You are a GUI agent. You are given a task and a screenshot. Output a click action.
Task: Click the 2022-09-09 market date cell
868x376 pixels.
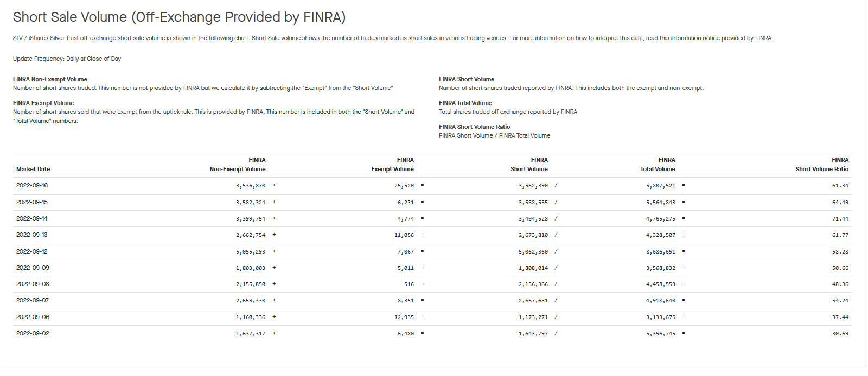33,268
